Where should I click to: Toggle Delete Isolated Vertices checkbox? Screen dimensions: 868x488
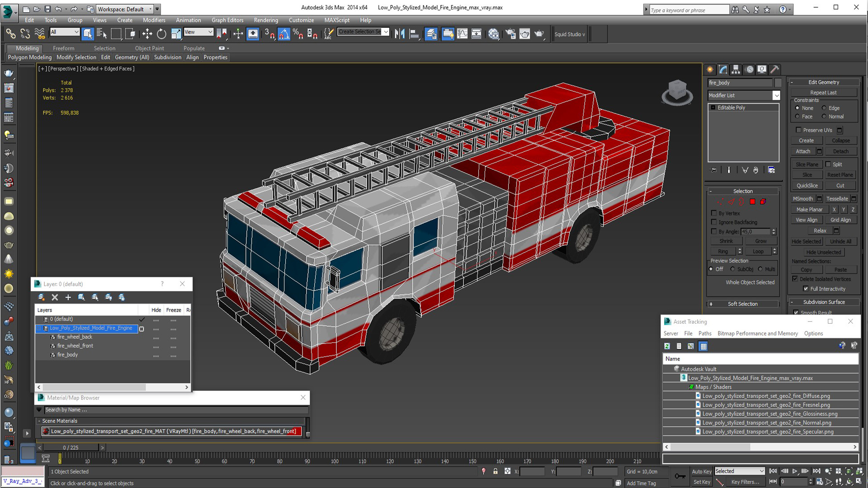(795, 279)
